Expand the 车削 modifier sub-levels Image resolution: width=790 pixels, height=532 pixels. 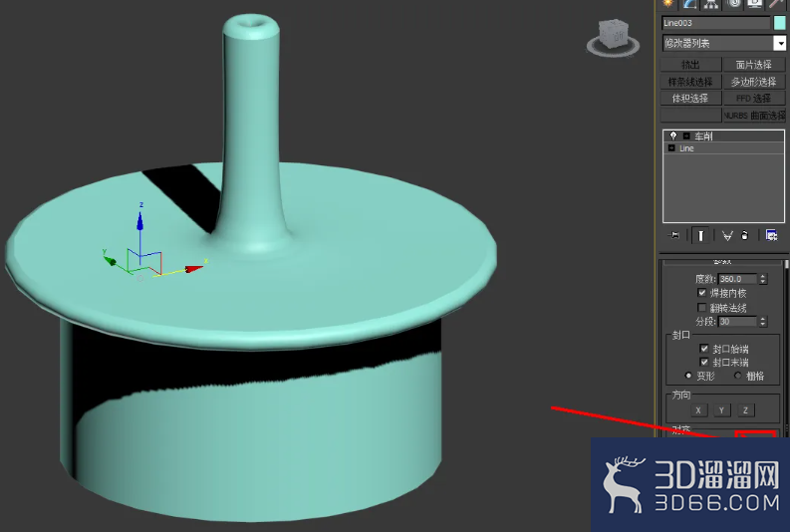[x=686, y=136]
